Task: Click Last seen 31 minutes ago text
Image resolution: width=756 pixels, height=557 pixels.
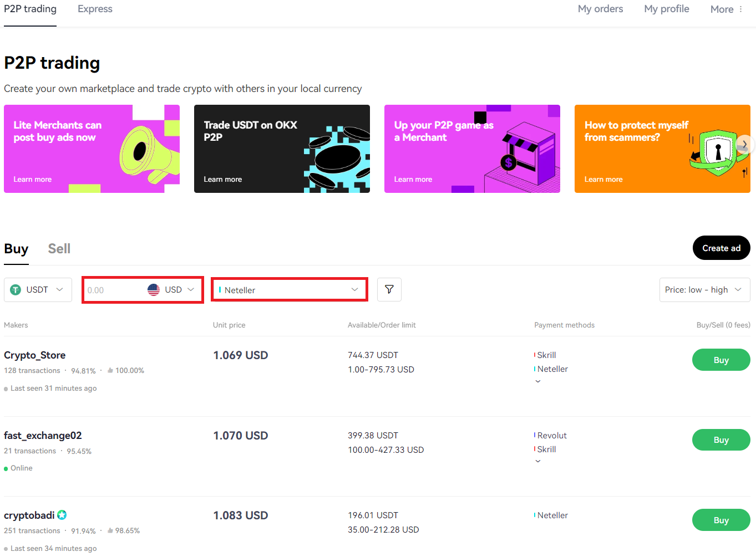Action: [x=53, y=389]
